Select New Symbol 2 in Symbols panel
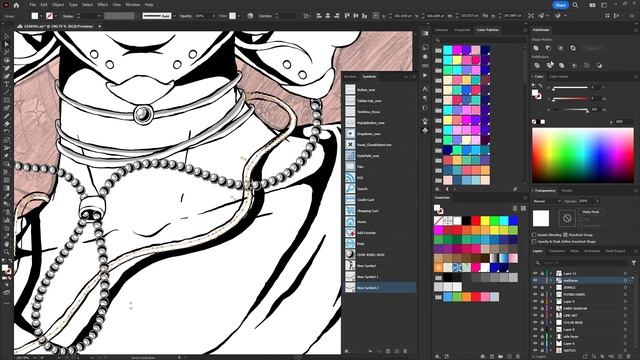640x360 pixels. pos(380,288)
